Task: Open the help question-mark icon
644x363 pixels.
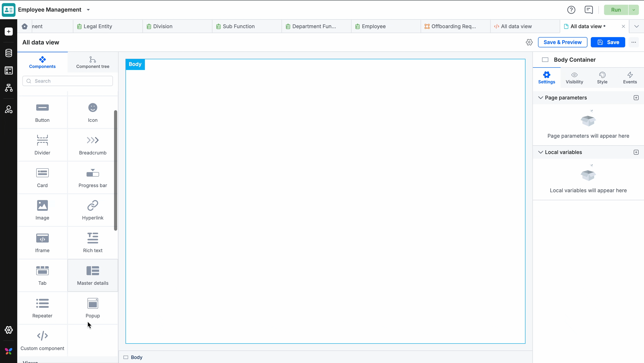Action: point(571,10)
